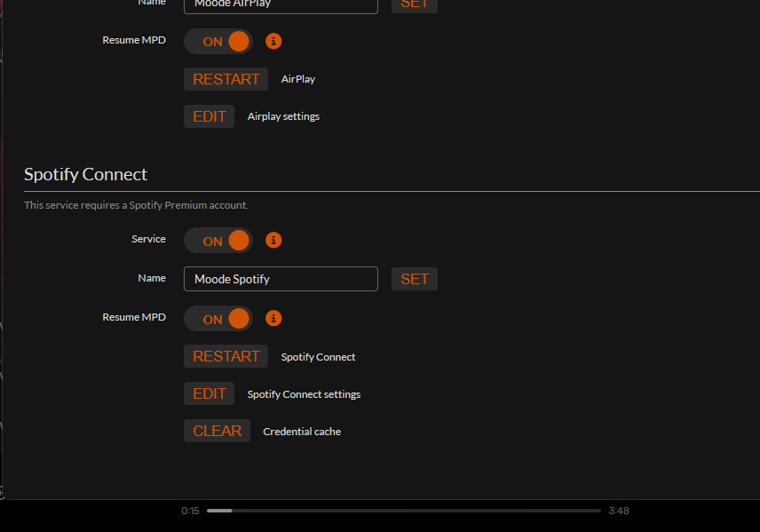Click the Credential cache label
The image size is (760, 532).
(x=302, y=432)
